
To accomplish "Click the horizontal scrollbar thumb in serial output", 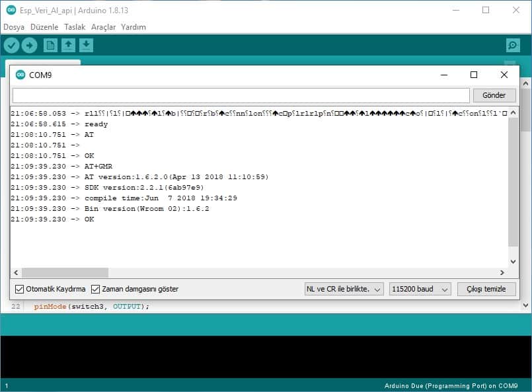I will click(65, 272).
